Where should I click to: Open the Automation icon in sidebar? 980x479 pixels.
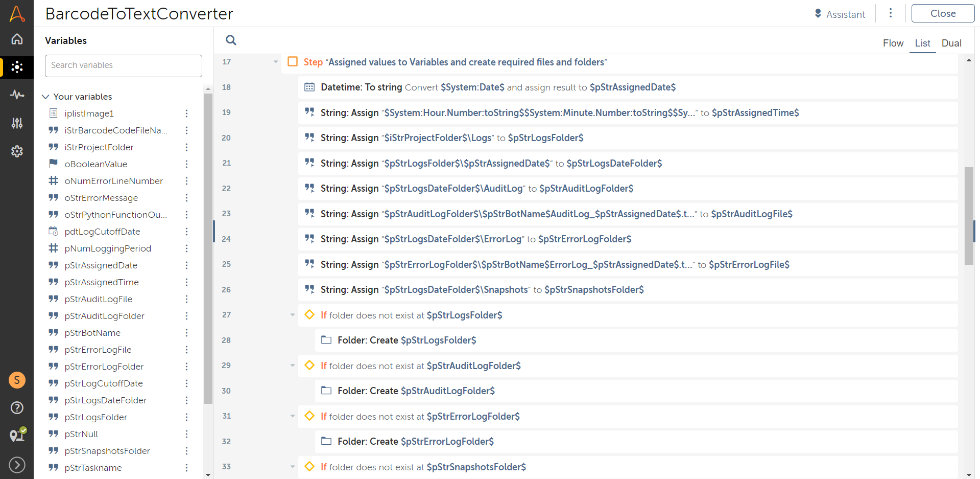(17, 67)
